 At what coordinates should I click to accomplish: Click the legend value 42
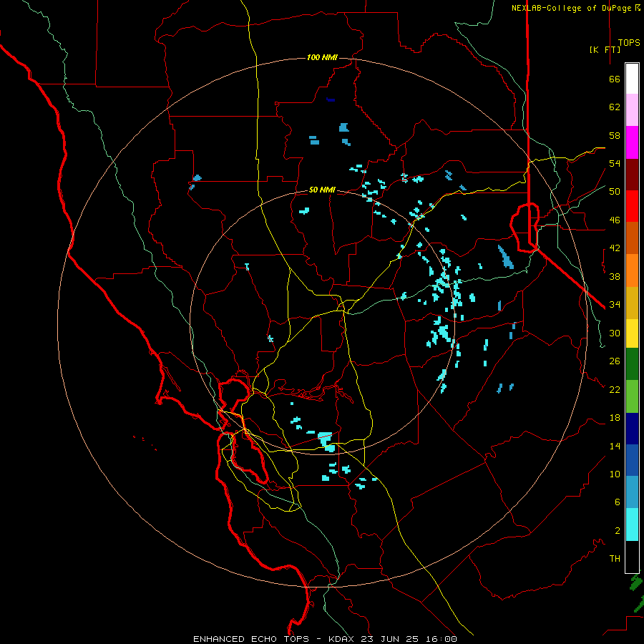(615, 248)
